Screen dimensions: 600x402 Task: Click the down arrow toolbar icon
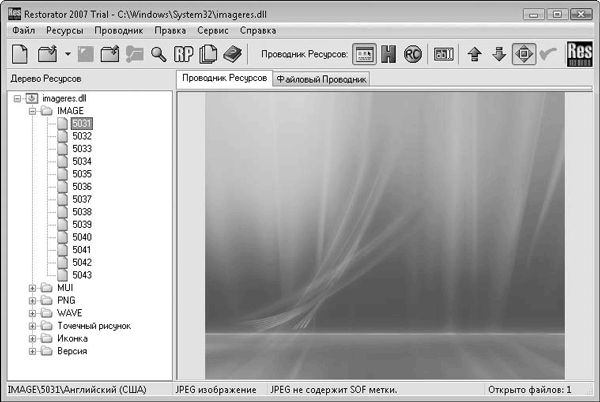[499, 54]
